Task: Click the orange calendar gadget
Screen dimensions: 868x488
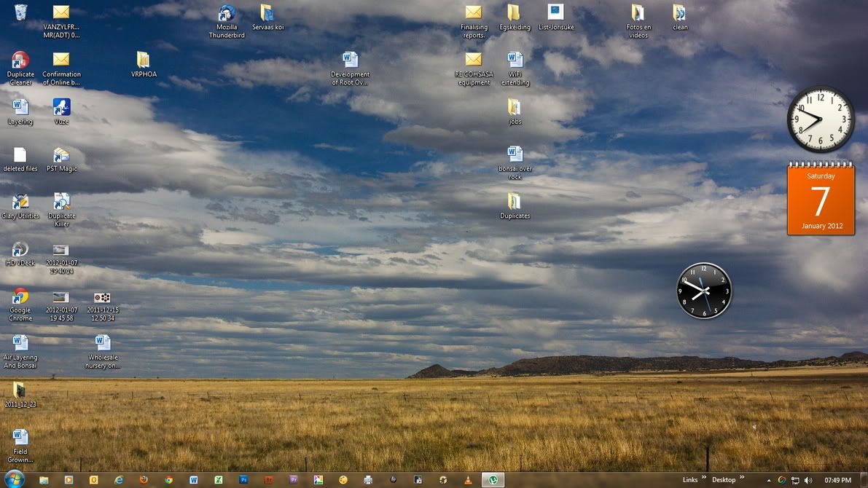Action: point(821,200)
